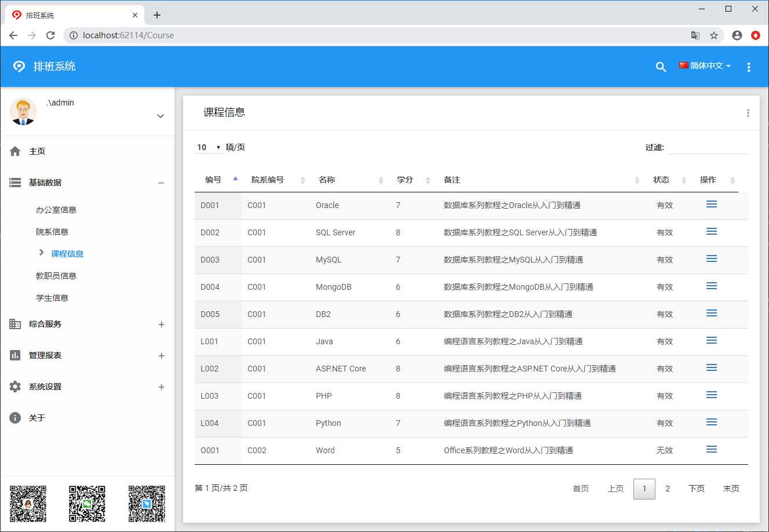
Task: Click 末页 last page button
Action: point(731,489)
